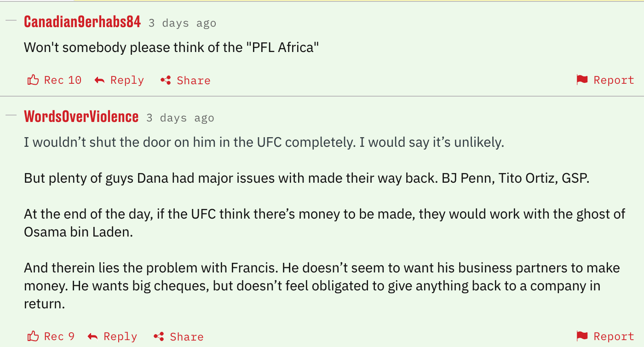
Task: Collapse Canadian9erhabs84's comment thread
Action: 11,21
